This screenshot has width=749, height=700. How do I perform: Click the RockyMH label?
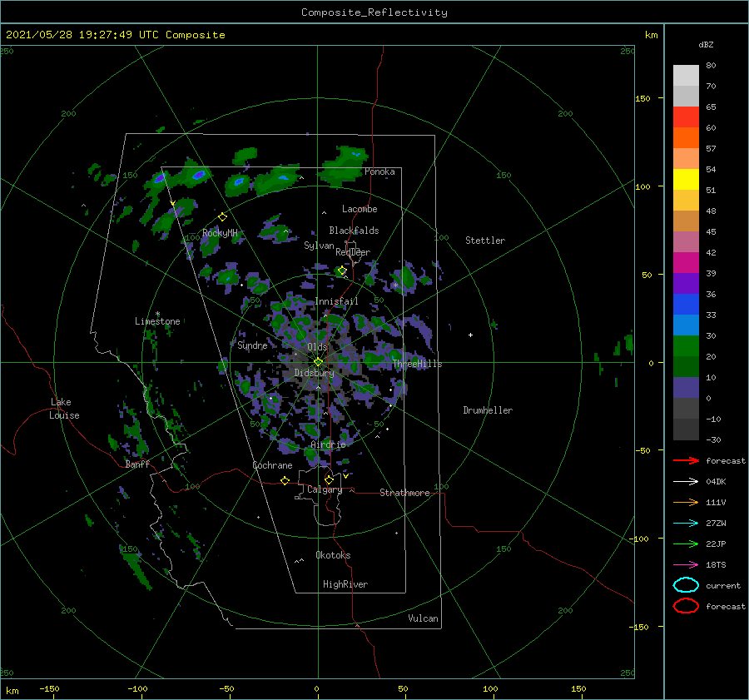click(220, 233)
